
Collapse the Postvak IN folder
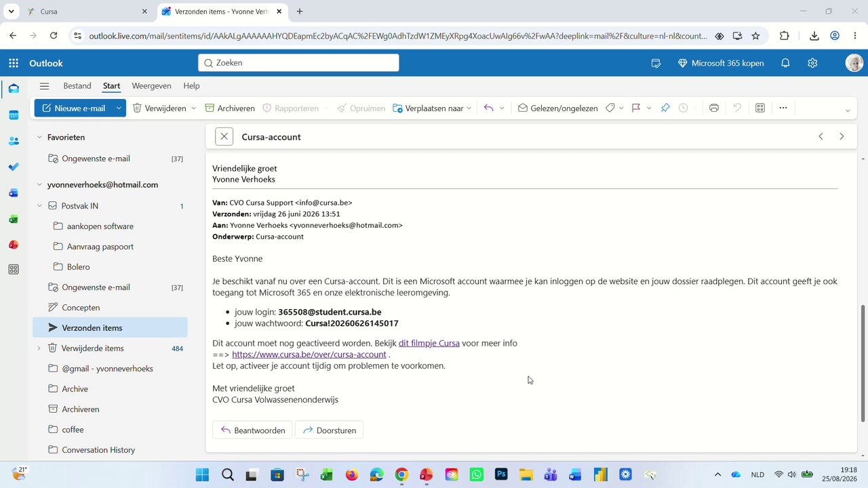coord(39,205)
